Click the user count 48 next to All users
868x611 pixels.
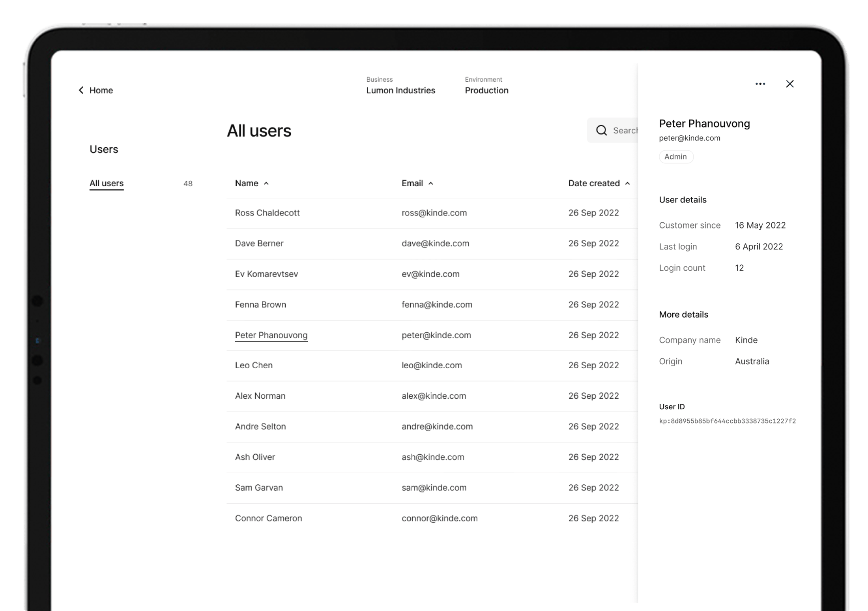pos(188,183)
